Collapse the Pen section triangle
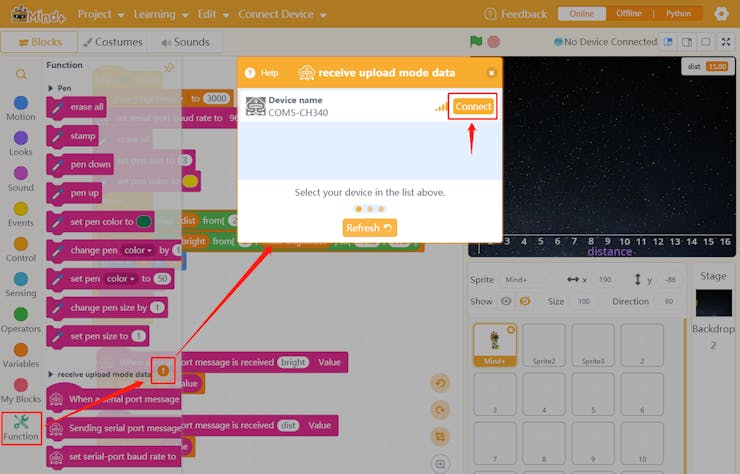This screenshot has width=740, height=474. click(50, 88)
